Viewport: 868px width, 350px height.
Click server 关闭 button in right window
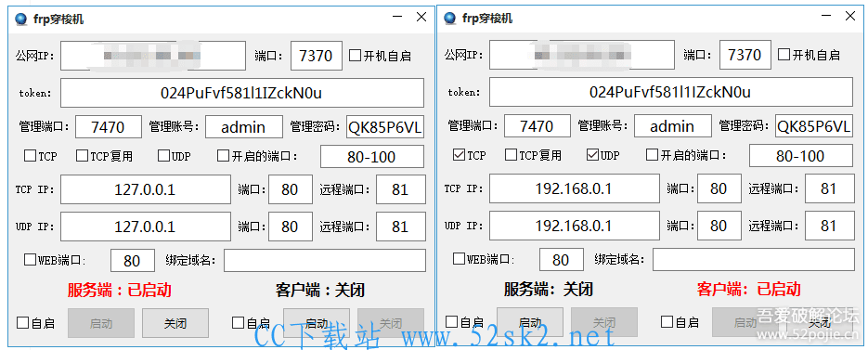(x=604, y=322)
